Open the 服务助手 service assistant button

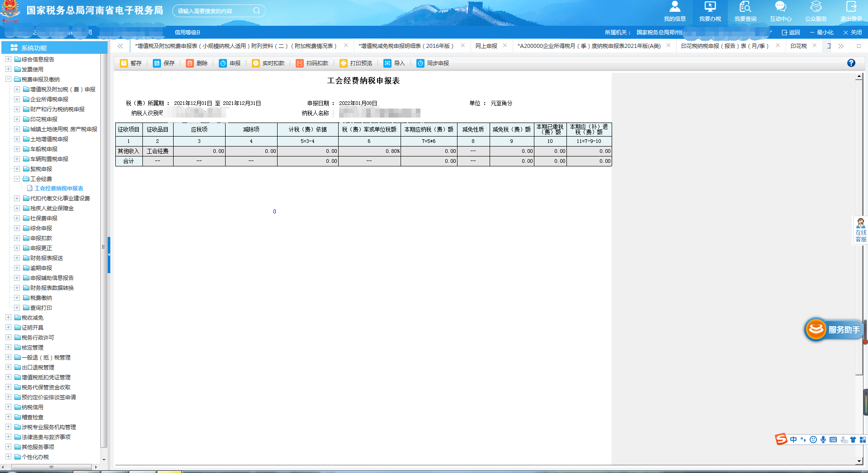coord(834,330)
